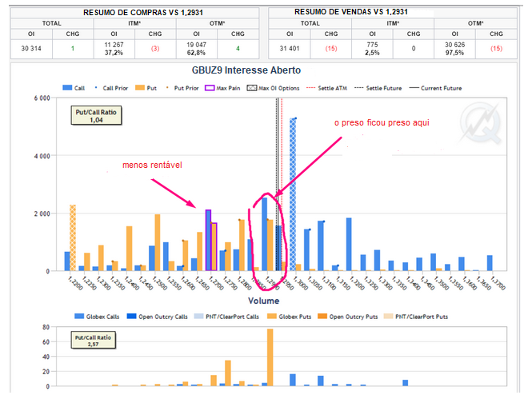Toggle the Call series in legend
Image resolution: width=532 pixels, height=399 pixels.
tap(73, 88)
